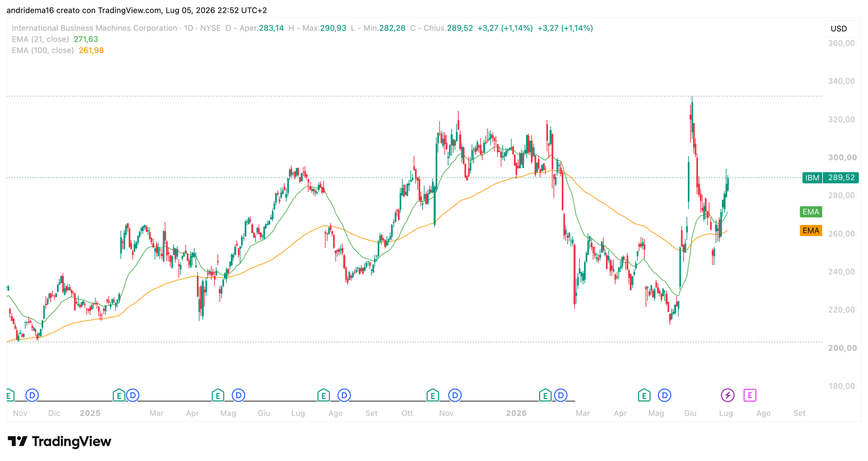Screen dimensions: 868x461
Task: Click the EMA 100 value 261,98
Action: tap(91, 50)
